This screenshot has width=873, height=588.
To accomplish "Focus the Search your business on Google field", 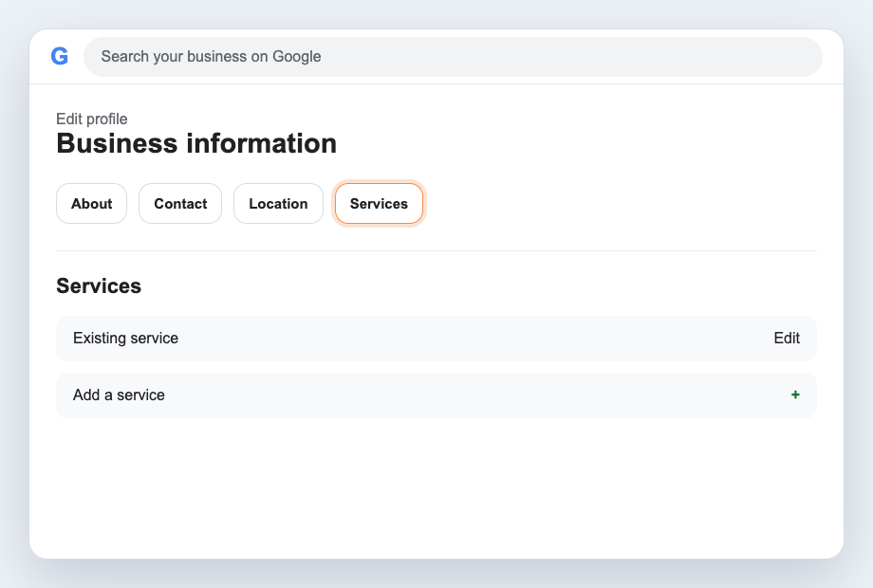I will coord(453,57).
